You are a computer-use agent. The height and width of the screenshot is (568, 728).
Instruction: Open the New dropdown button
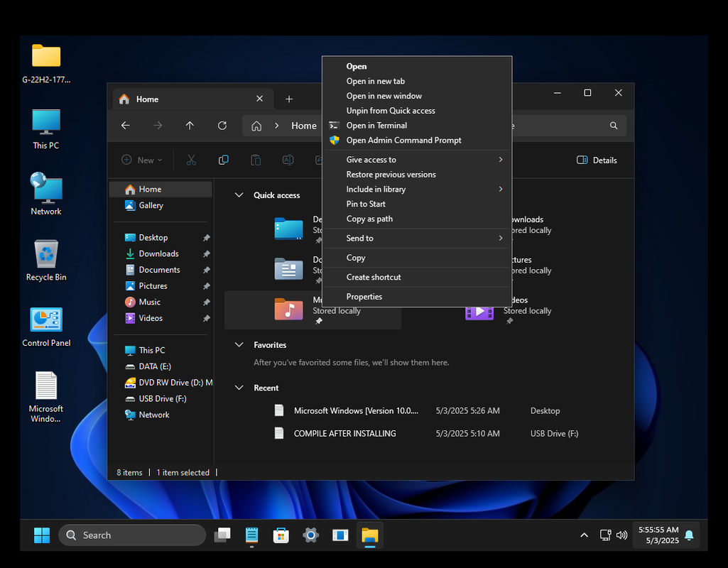(x=141, y=160)
